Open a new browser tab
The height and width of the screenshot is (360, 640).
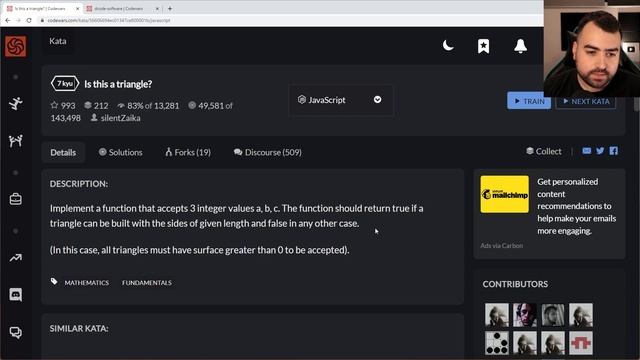pos(170,8)
